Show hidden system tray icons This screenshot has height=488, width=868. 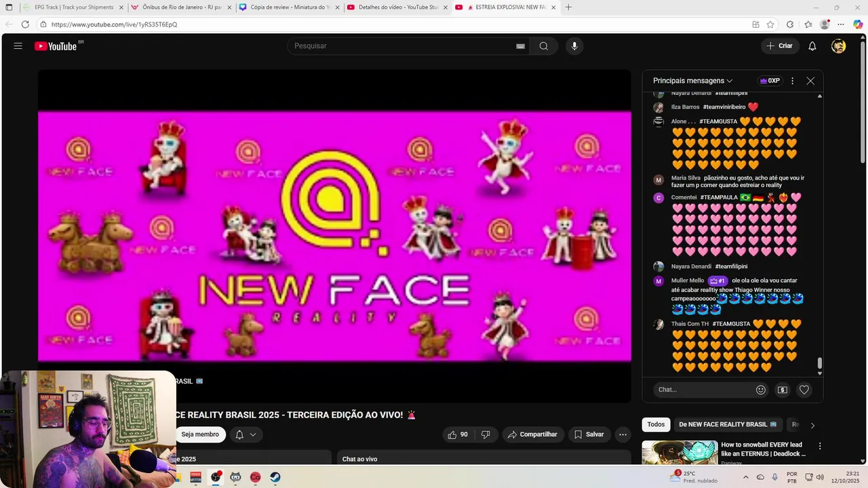point(746,477)
